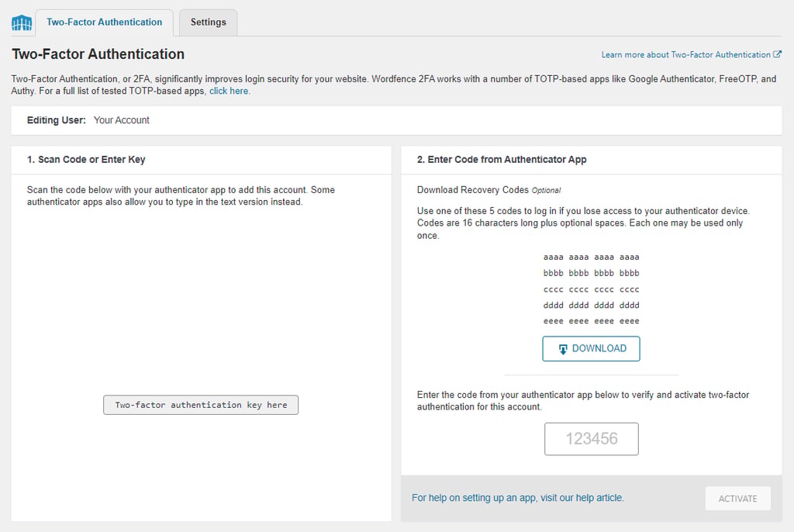
Task: Click the external link icon beside Learn more
Action: [x=777, y=54]
